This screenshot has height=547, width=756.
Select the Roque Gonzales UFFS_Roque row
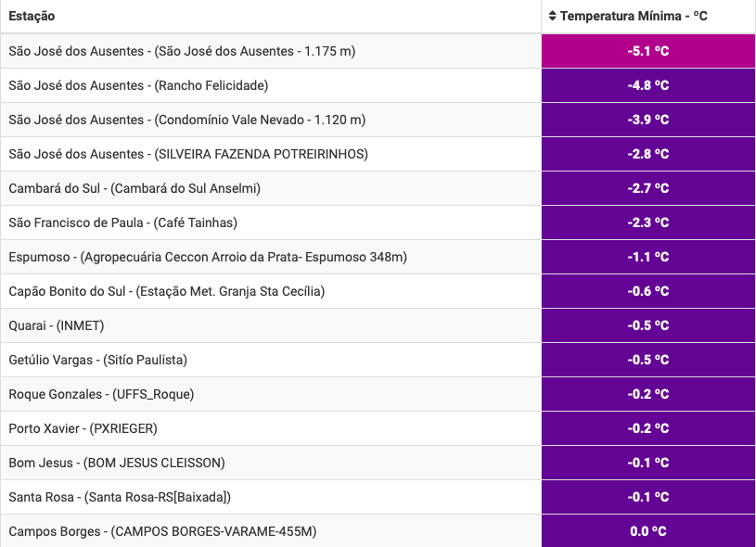click(101, 394)
